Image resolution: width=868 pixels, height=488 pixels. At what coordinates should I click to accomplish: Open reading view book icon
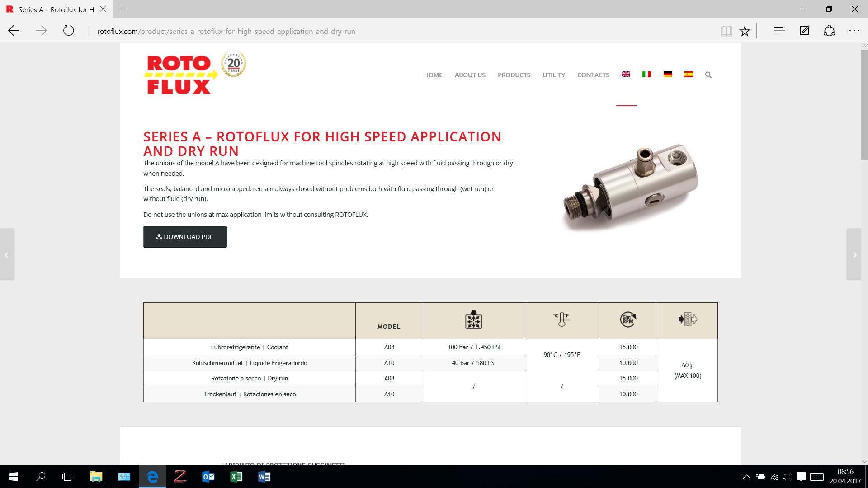[x=726, y=31]
